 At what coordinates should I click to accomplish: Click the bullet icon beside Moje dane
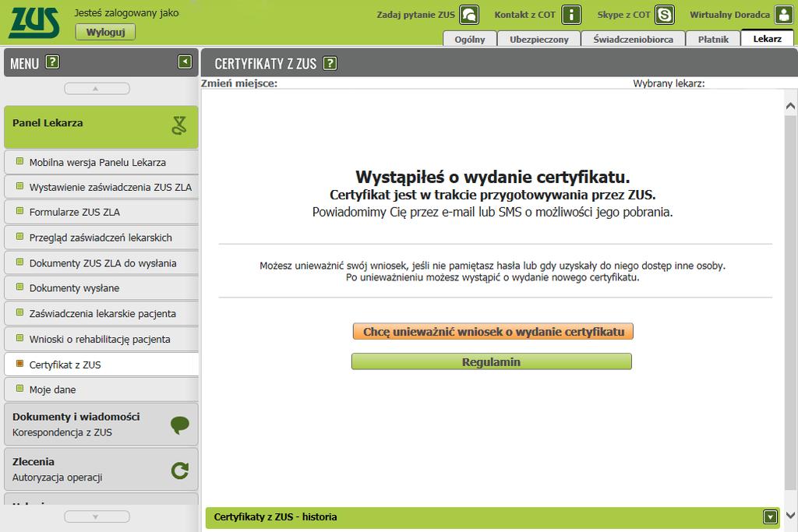[x=19, y=389]
